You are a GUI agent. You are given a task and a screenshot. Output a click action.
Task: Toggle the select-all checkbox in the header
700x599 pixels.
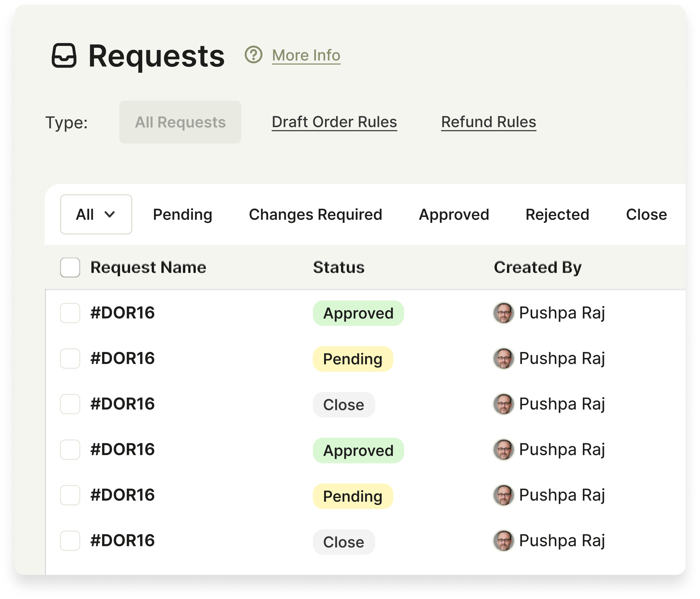(70, 267)
